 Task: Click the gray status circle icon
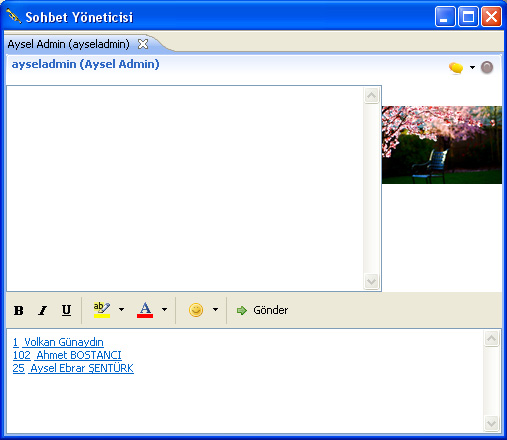[x=487, y=68]
